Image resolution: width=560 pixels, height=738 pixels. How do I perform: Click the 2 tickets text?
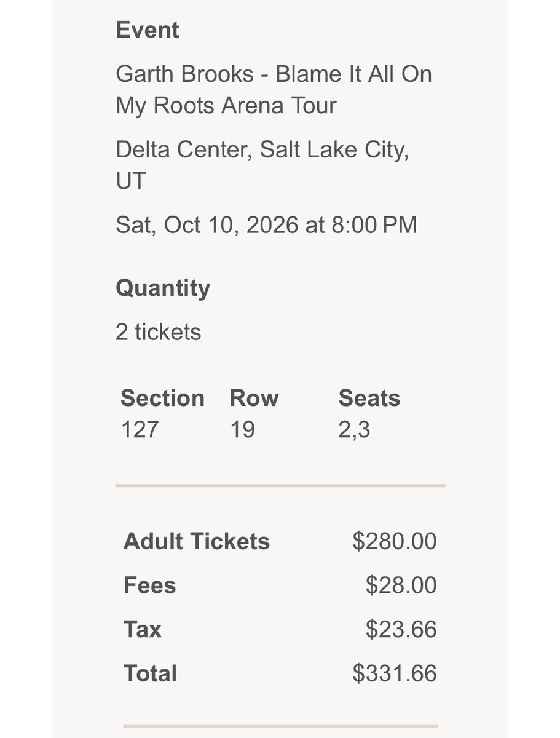tap(158, 332)
